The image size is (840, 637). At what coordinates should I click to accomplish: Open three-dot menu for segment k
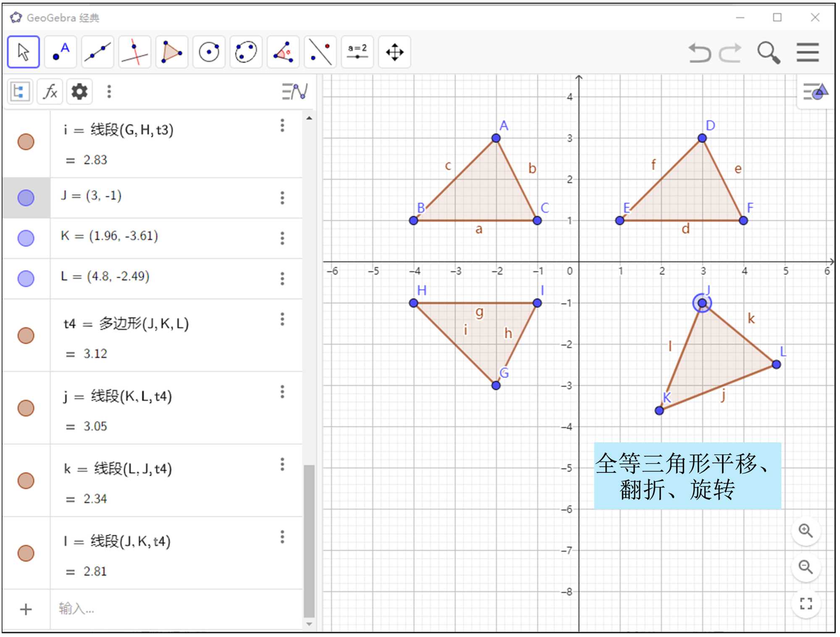(282, 464)
